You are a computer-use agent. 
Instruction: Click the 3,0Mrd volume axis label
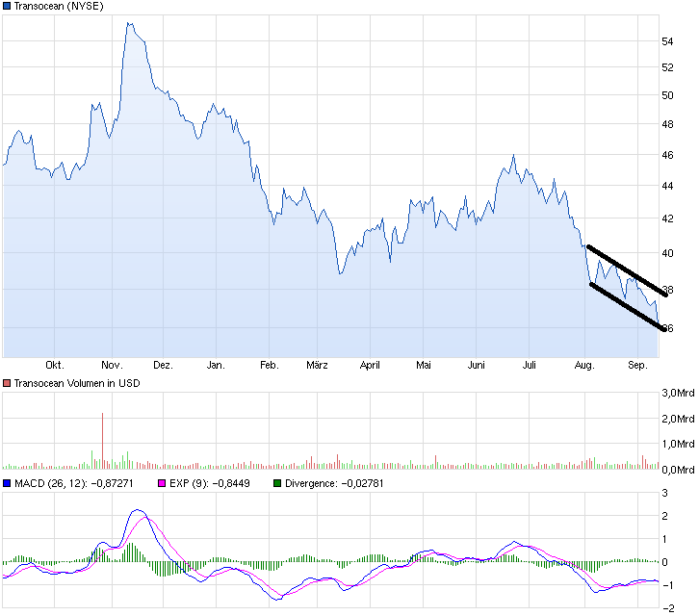(677, 393)
